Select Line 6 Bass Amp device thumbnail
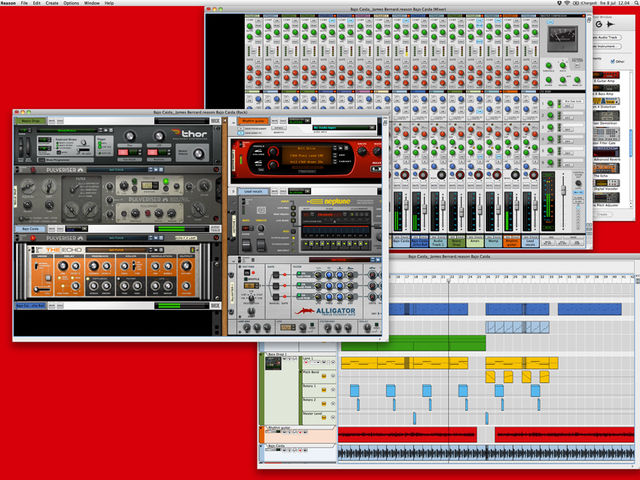640x480 pixels. (606, 88)
